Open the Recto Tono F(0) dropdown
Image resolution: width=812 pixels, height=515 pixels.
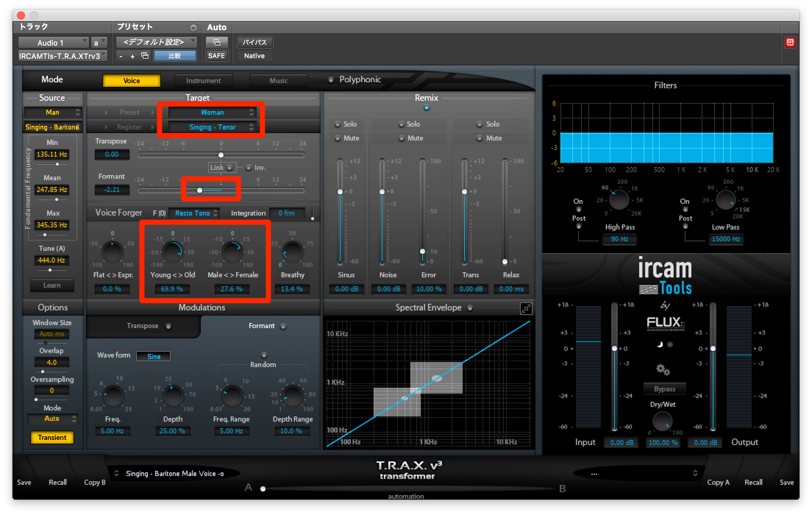click(x=194, y=213)
